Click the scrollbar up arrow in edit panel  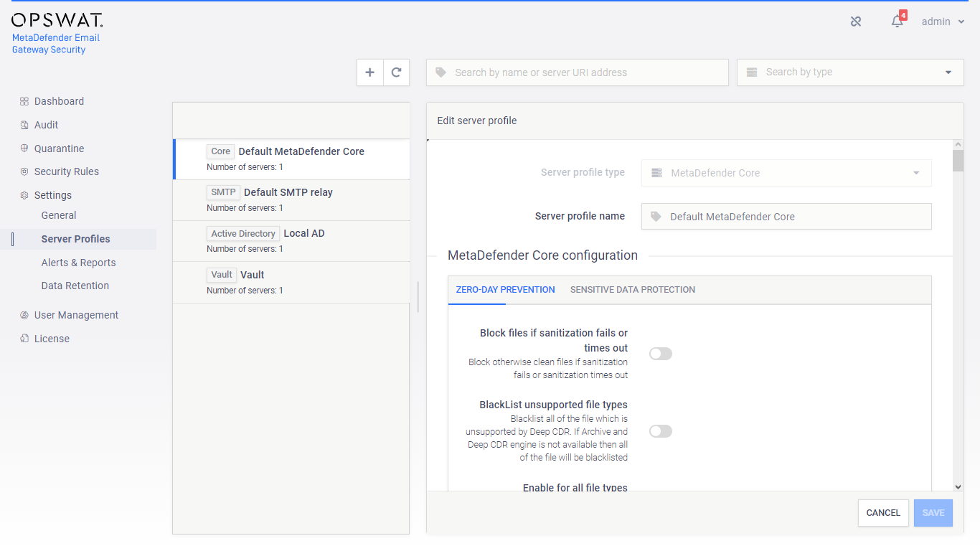[x=958, y=145]
